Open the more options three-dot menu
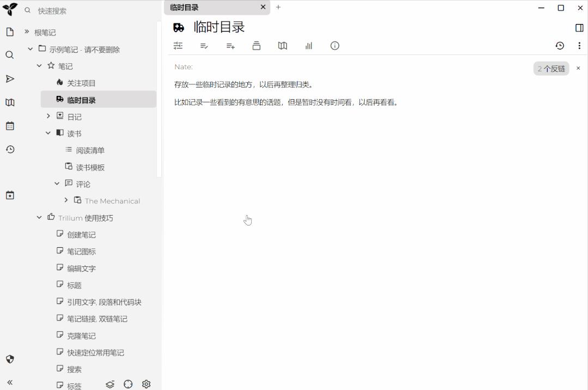 point(580,46)
